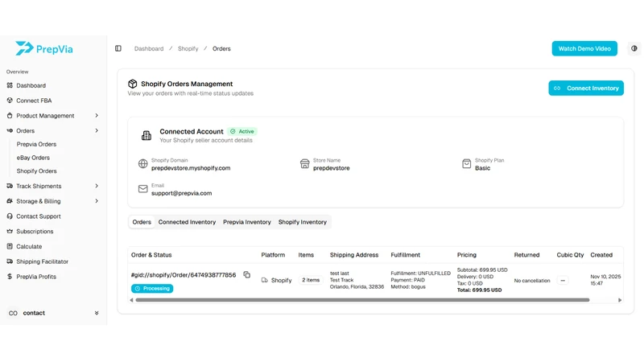Click the Watch Demo Video button

(584, 48)
